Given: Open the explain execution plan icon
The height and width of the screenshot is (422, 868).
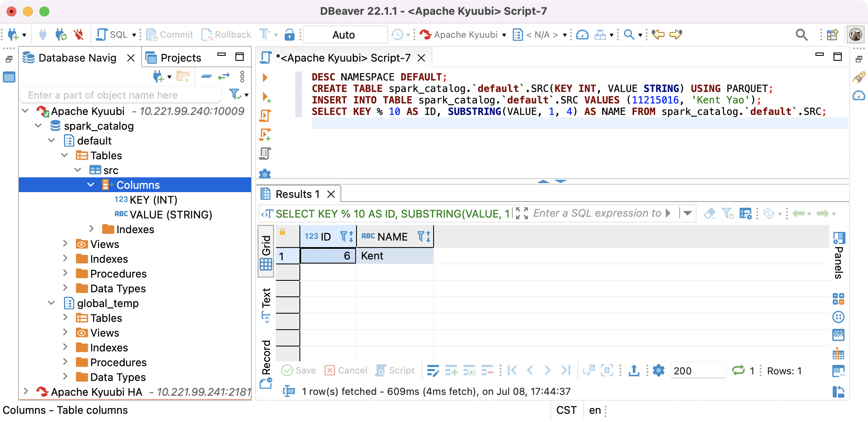Looking at the screenshot, I should coord(265,154).
